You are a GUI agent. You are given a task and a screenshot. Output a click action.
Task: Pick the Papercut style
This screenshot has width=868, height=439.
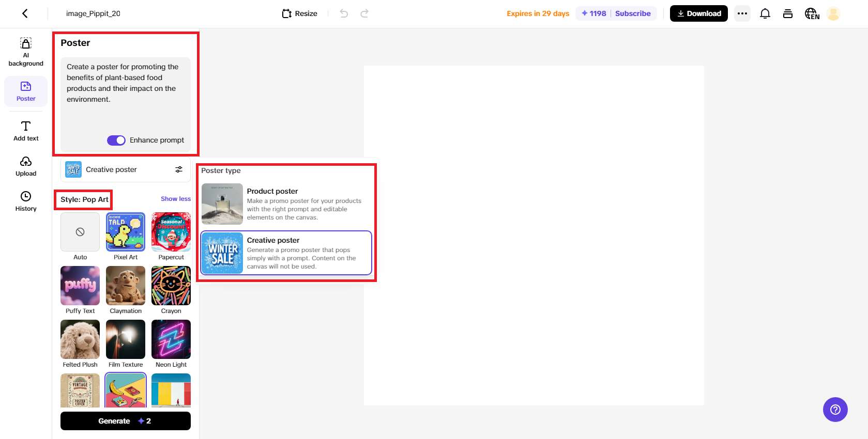[171, 237]
